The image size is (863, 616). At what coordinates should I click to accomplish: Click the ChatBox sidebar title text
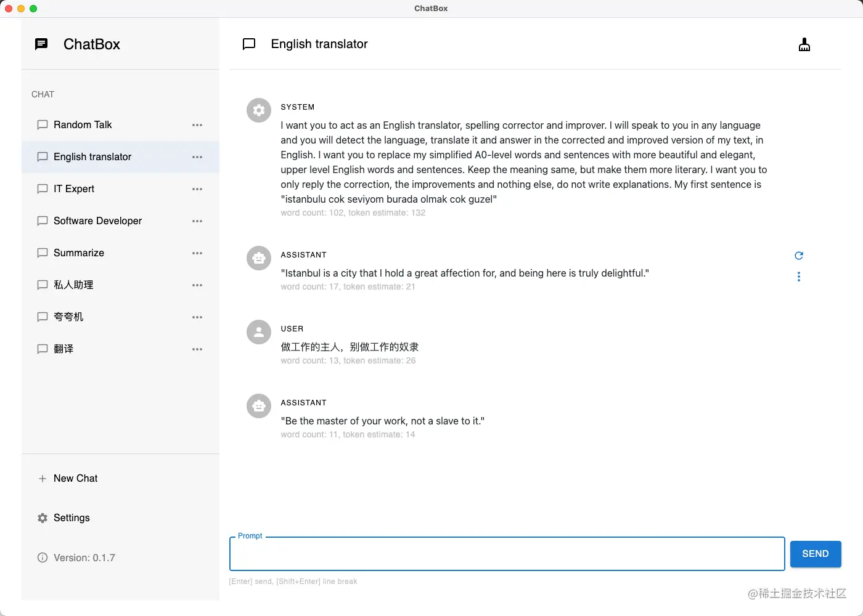[92, 44]
